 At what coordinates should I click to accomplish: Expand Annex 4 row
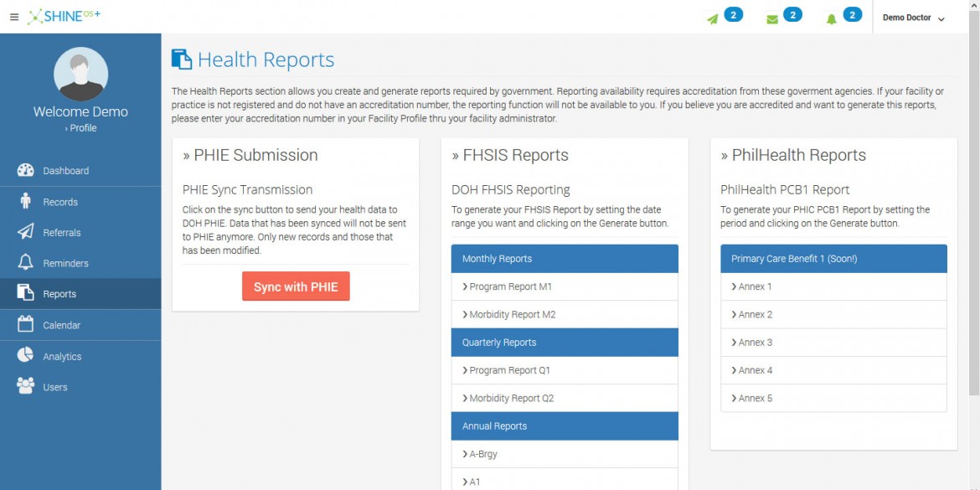(833, 370)
